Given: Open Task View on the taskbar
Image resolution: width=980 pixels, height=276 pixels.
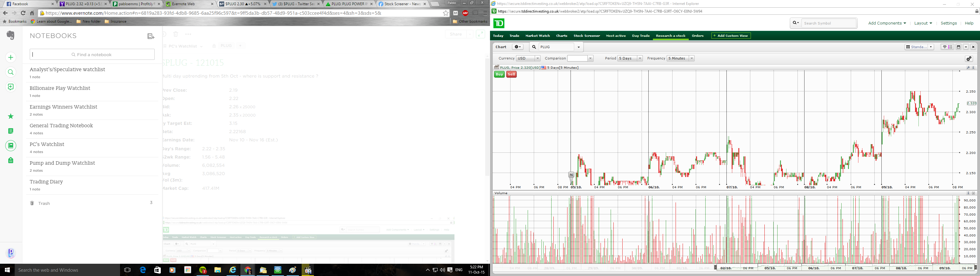Looking at the screenshot, I should click(127, 270).
